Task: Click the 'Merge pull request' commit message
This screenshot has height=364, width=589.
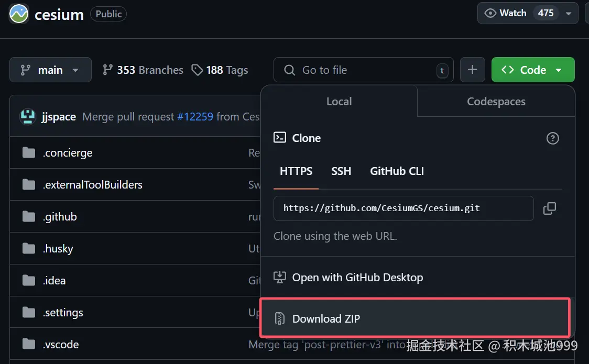Action: click(x=128, y=117)
